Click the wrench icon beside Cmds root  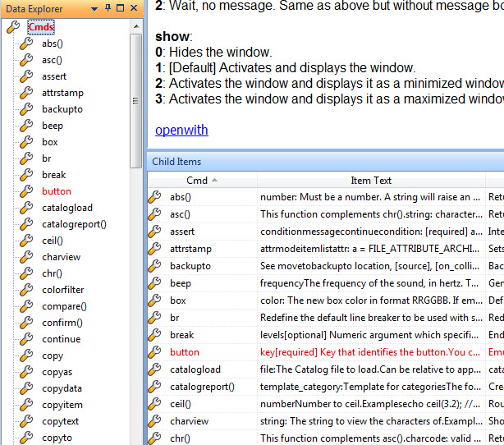tap(13, 27)
